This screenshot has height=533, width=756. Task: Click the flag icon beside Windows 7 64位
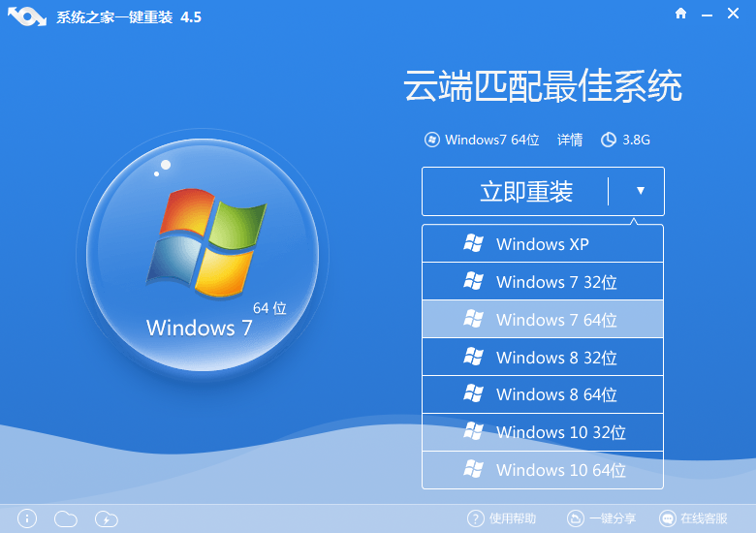click(473, 319)
